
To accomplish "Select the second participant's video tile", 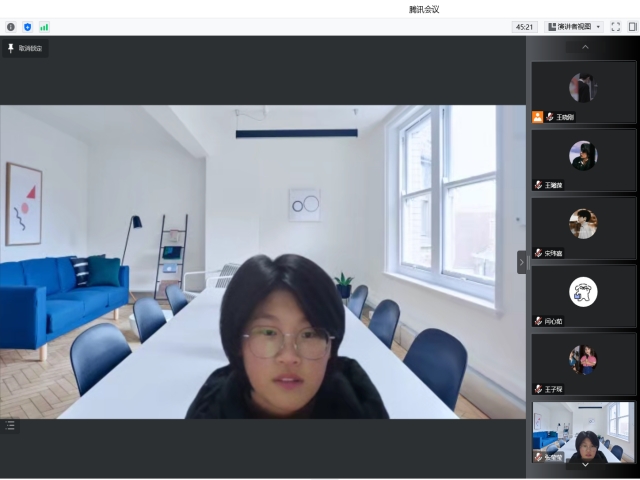I will click(x=584, y=159).
